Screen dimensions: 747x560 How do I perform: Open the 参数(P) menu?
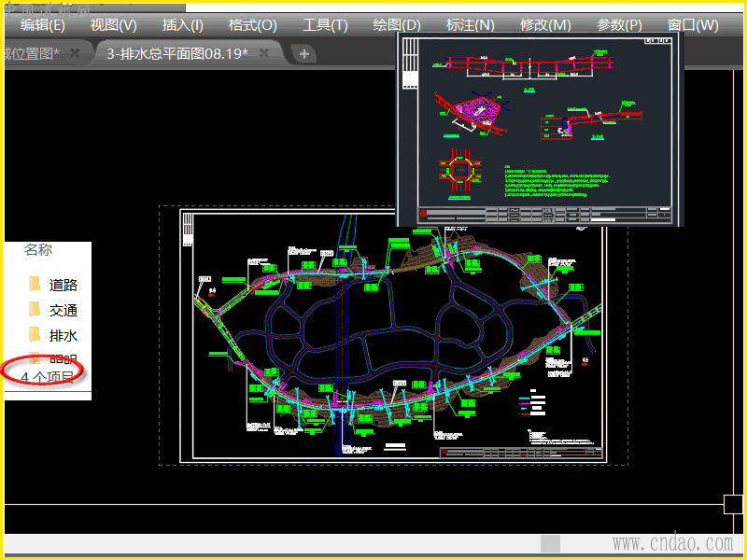click(x=619, y=25)
